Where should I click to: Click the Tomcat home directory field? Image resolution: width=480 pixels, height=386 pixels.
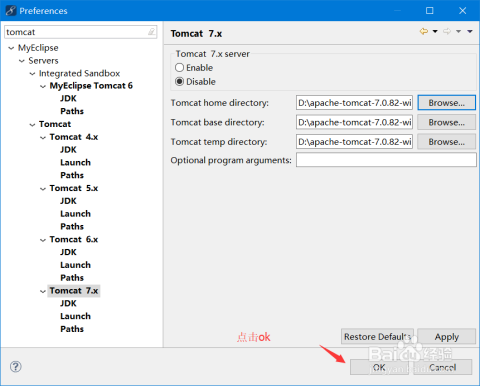[x=354, y=103]
